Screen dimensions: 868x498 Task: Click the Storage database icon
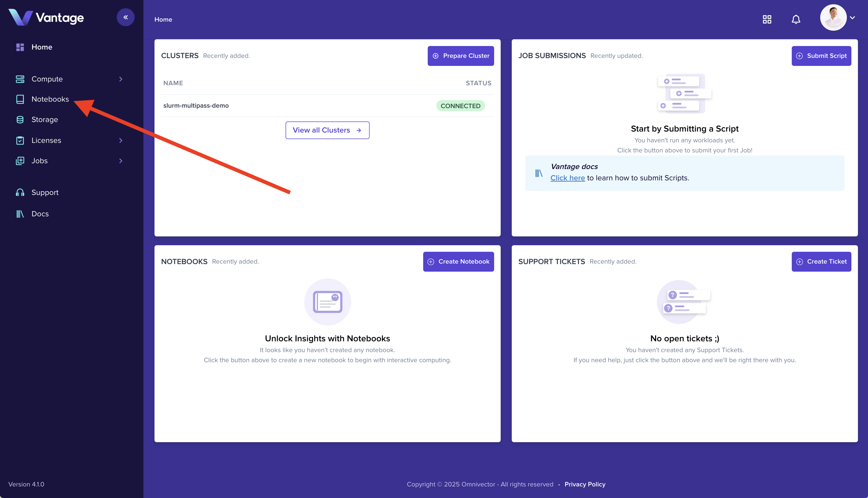(20, 120)
